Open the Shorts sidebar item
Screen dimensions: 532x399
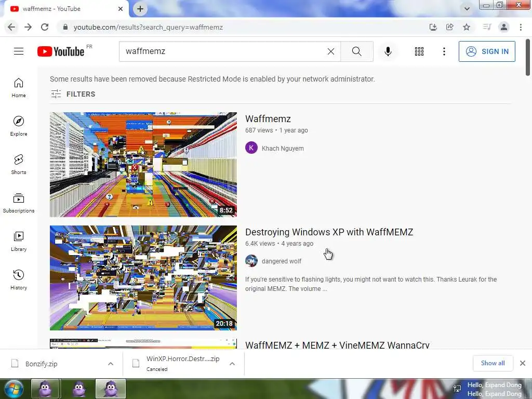pos(19,165)
